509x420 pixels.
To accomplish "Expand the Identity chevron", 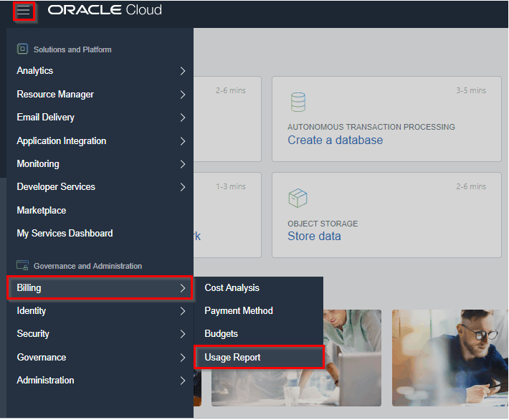I will tap(183, 311).
